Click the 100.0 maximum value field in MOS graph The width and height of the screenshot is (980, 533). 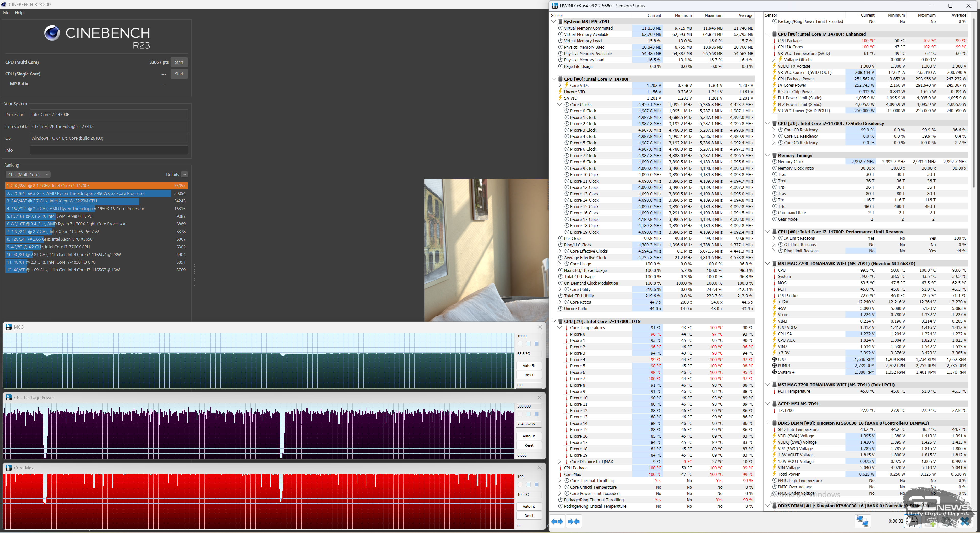529,336
